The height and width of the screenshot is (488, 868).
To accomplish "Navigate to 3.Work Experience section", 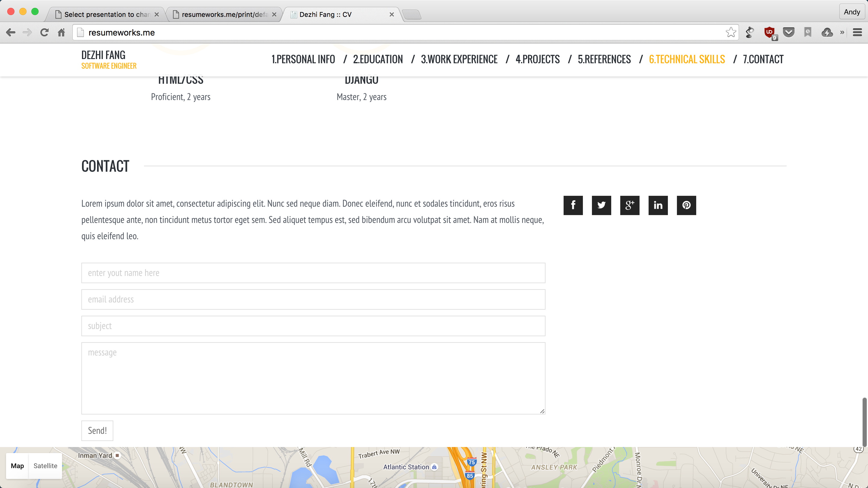I will coord(459,59).
